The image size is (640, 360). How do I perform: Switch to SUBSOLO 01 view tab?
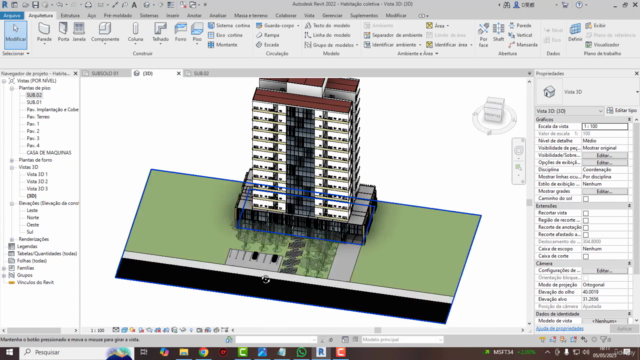click(105, 73)
